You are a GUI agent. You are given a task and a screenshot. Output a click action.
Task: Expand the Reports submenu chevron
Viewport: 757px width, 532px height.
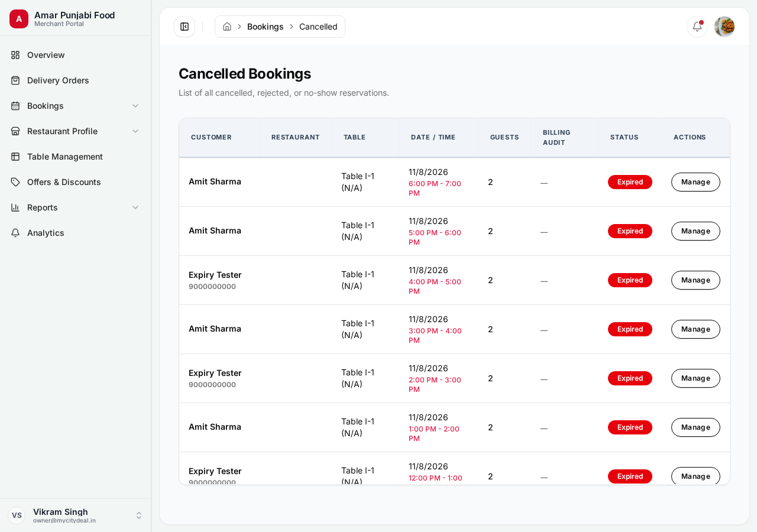click(135, 207)
